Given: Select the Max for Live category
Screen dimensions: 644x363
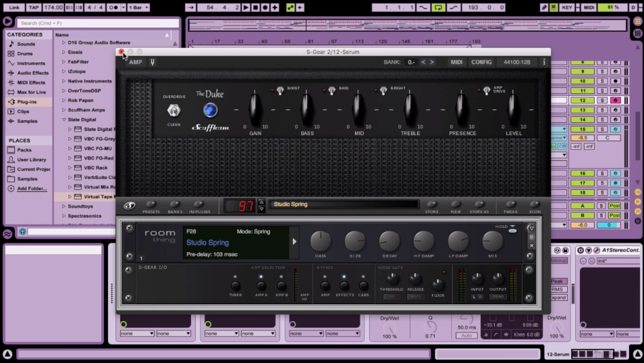Looking at the screenshot, I should [31, 92].
